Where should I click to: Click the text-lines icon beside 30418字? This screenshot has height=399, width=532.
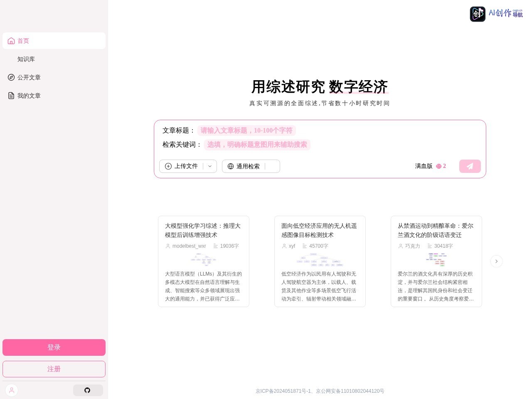click(x=430, y=246)
